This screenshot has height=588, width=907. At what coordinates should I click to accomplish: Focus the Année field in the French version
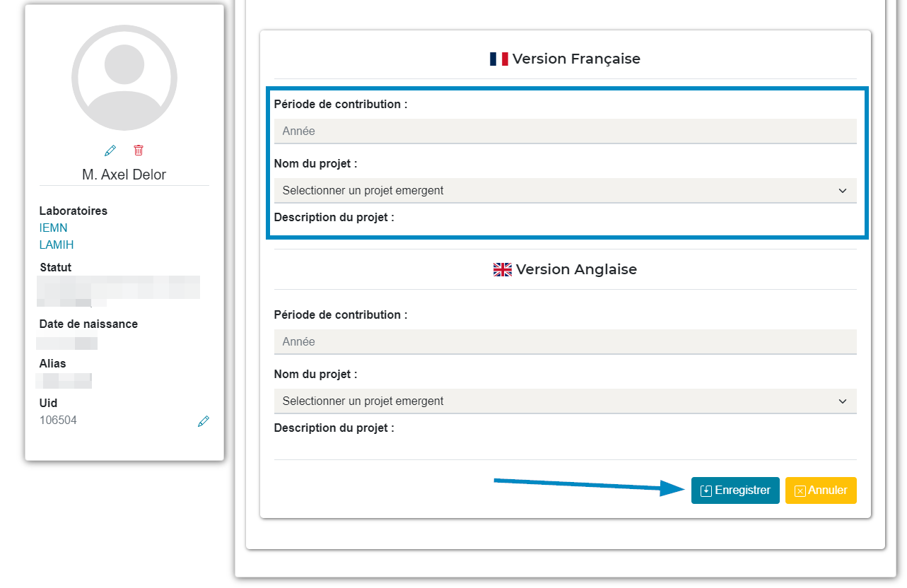tap(565, 131)
